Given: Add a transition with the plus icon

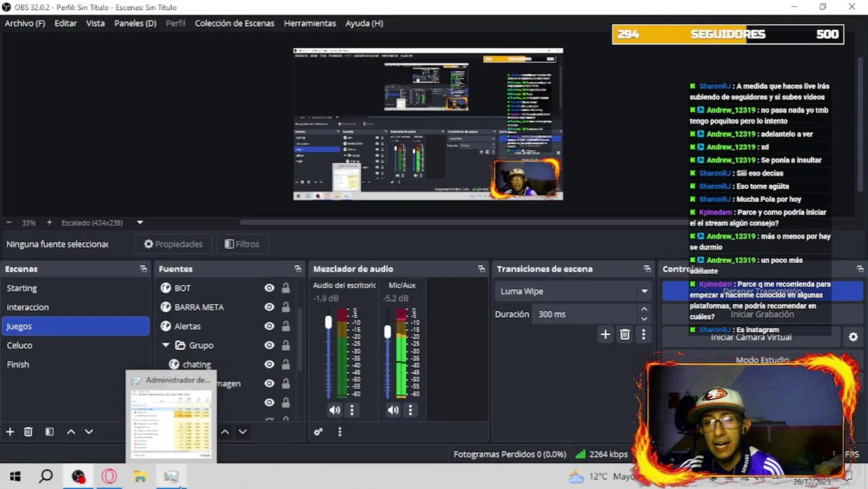Looking at the screenshot, I should (605, 334).
